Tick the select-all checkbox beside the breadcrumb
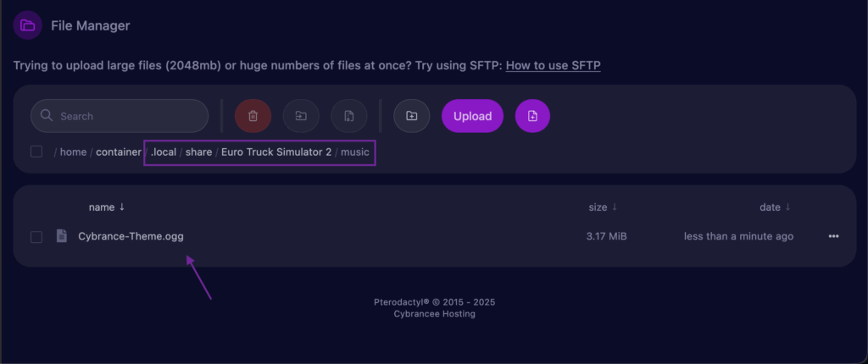Image resolution: width=868 pixels, height=364 pixels. point(36,152)
